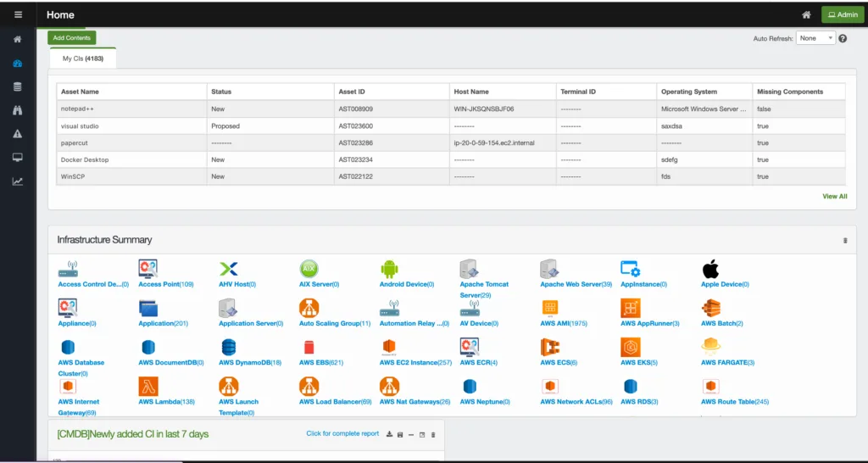Click the AWS FARGATE icon
Viewport: 868px width, 463px height.
[711, 346]
